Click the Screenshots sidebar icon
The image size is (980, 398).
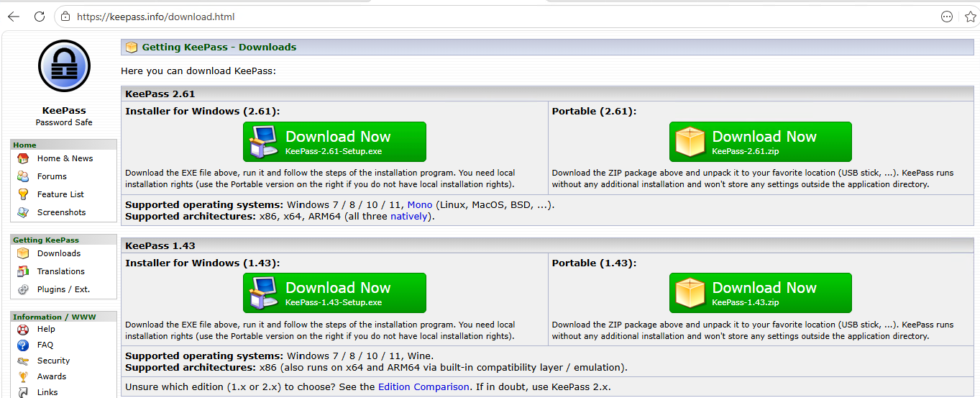(23, 212)
